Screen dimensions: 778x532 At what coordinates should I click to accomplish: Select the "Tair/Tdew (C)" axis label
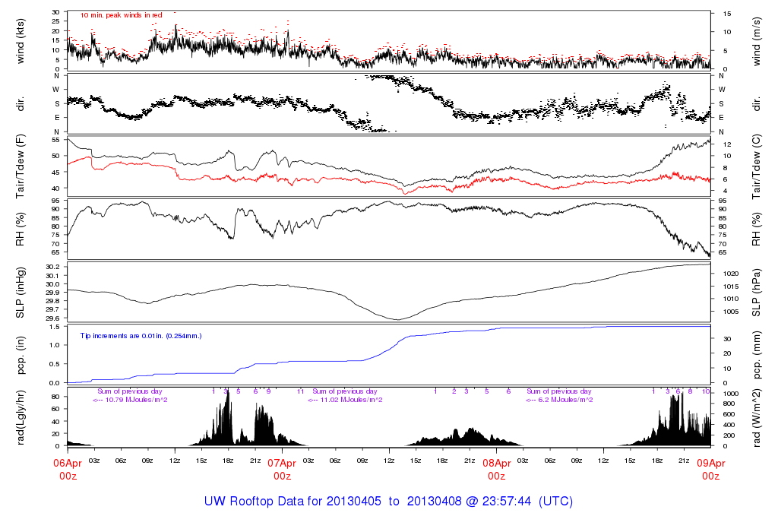coord(756,166)
